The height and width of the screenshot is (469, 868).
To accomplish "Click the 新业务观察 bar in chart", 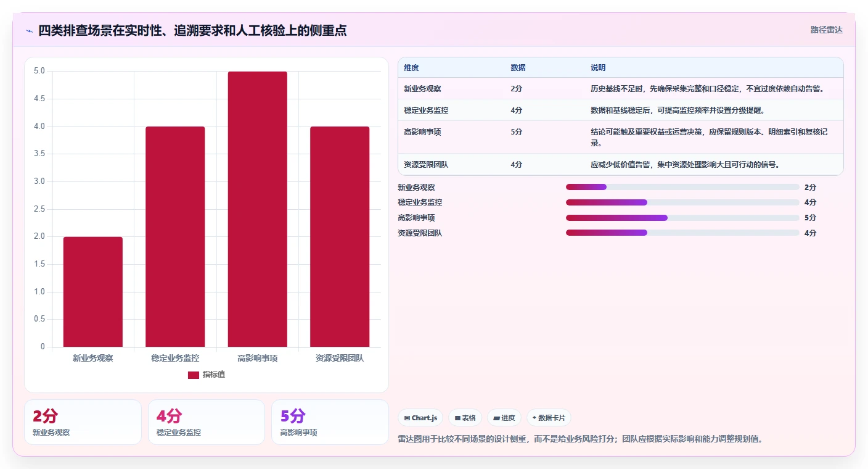I will coord(93,292).
